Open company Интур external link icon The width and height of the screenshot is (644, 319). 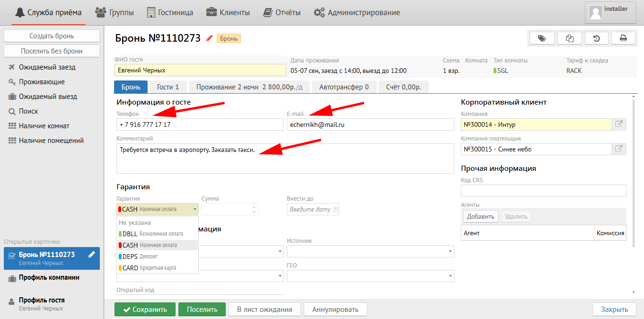click(618, 124)
